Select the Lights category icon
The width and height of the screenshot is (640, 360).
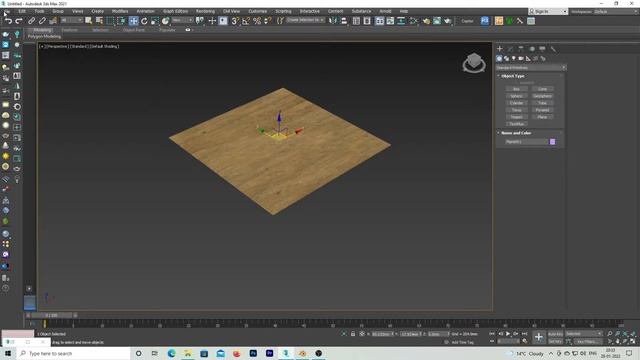coord(513,58)
